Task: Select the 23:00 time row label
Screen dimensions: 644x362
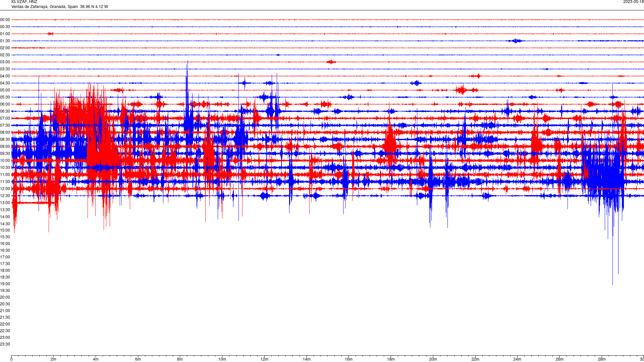Action: 5,338
